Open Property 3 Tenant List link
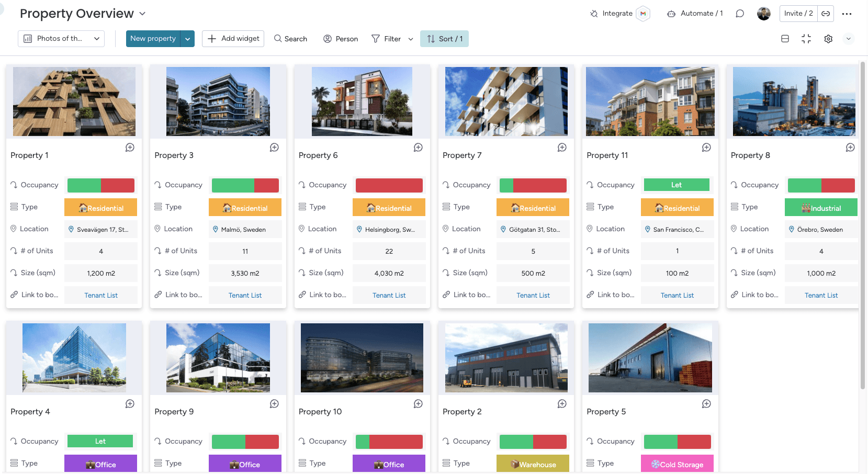Image resolution: width=868 pixels, height=474 pixels. point(245,296)
